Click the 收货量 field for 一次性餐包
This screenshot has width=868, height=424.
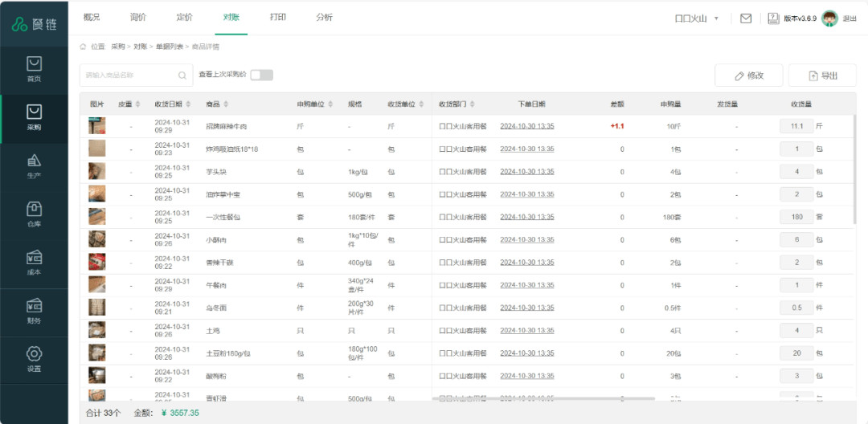click(x=796, y=217)
